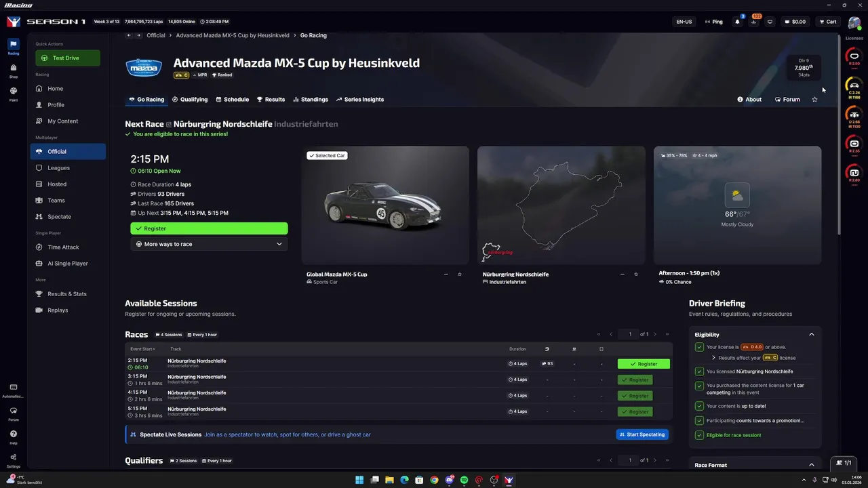The width and height of the screenshot is (868, 488).
Task: Open the user helmet avatar menu
Action: [854, 22]
